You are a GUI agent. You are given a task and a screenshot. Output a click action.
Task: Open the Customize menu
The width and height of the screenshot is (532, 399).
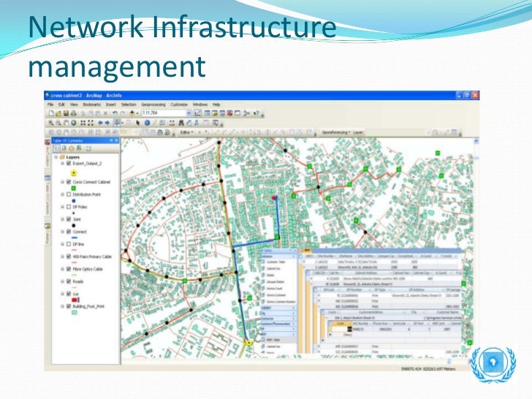point(179,104)
